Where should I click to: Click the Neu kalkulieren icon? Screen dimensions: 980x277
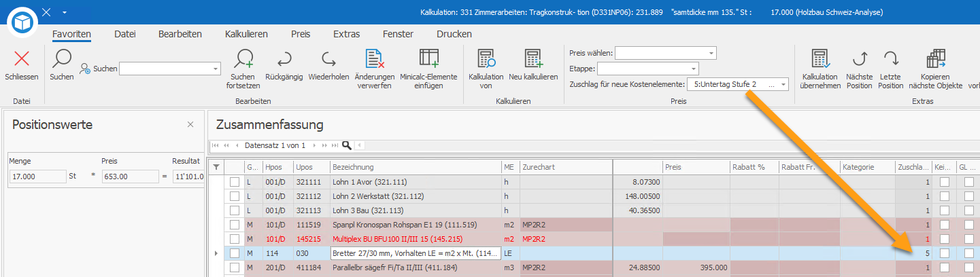coord(533,58)
